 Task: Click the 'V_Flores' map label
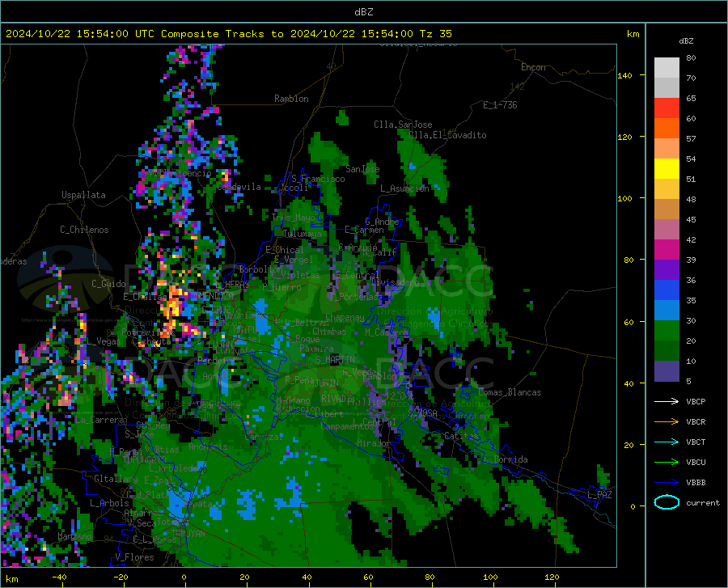click(134, 557)
